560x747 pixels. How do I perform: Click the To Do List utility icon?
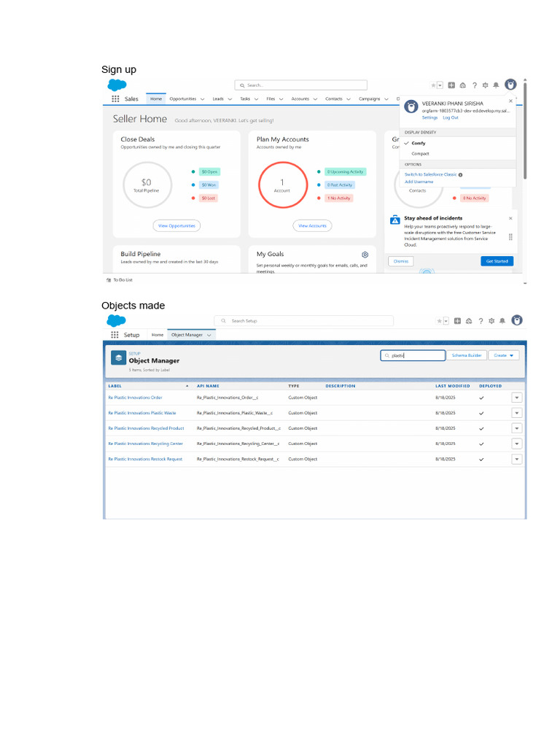pyautogui.click(x=109, y=280)
